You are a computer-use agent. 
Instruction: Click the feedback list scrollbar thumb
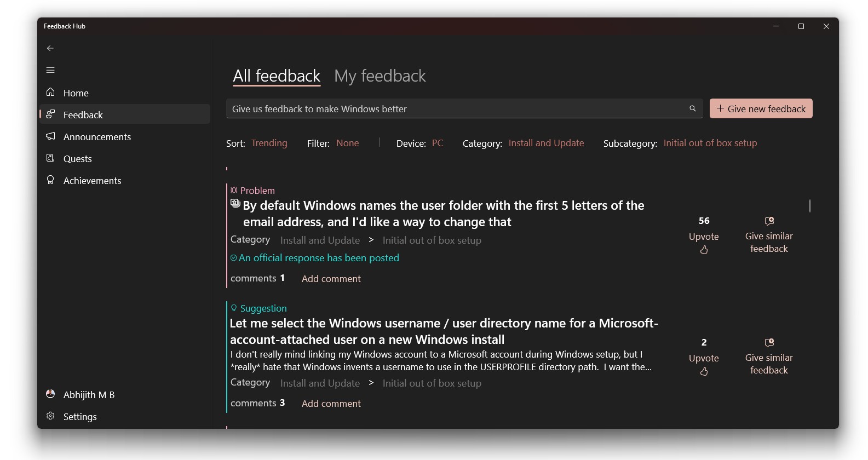coord(809,206)
